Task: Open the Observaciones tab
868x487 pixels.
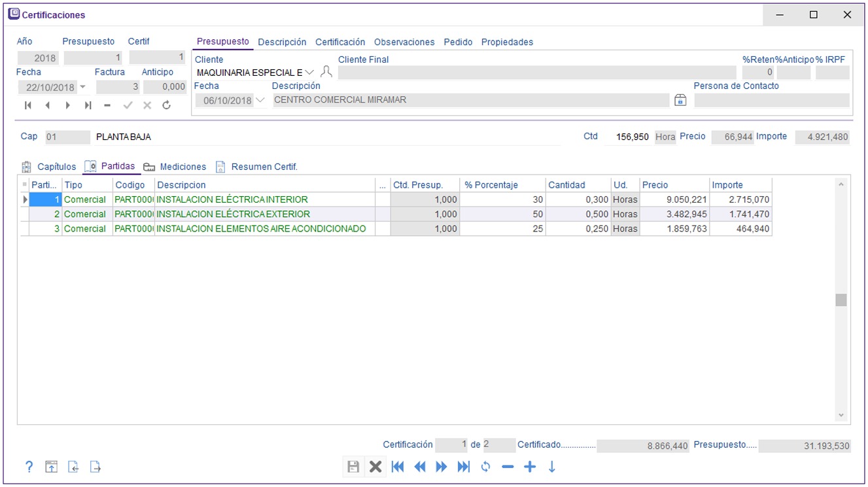Action: pos(404,42)
